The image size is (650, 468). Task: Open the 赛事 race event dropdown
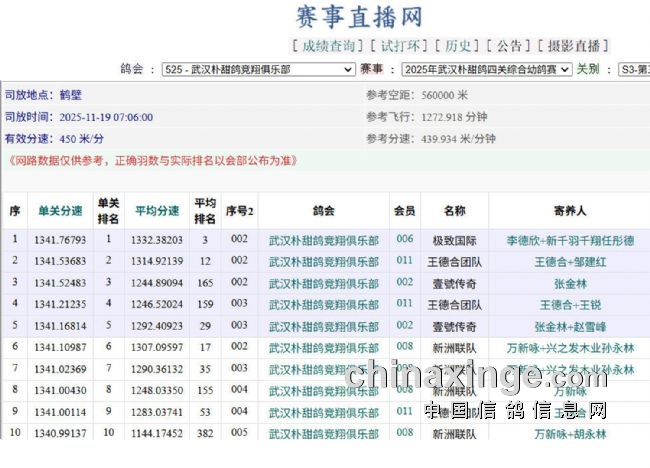click(486, 70)
